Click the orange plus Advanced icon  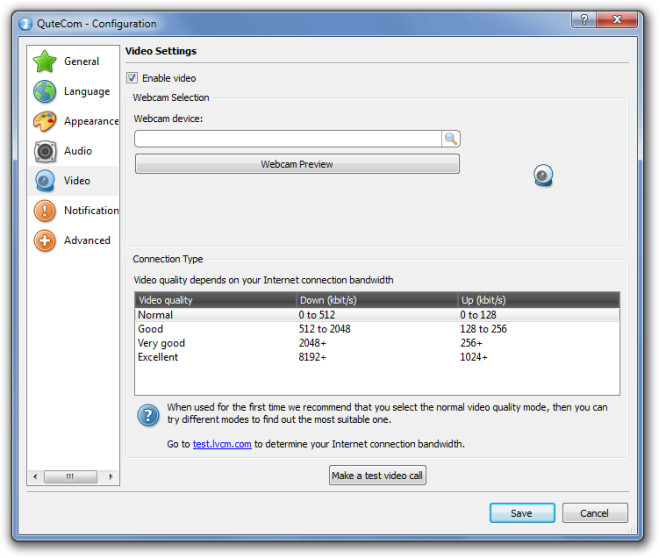45,240
